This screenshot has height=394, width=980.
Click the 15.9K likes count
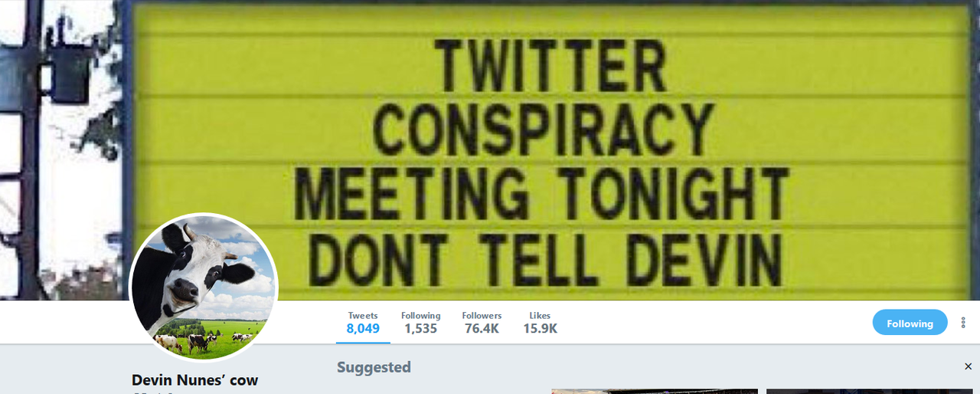540,329
